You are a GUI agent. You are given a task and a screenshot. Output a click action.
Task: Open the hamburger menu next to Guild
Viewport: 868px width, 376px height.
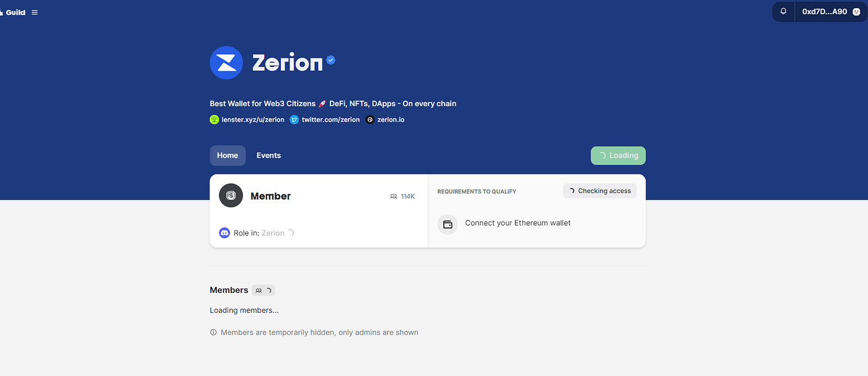click(35, 12)
